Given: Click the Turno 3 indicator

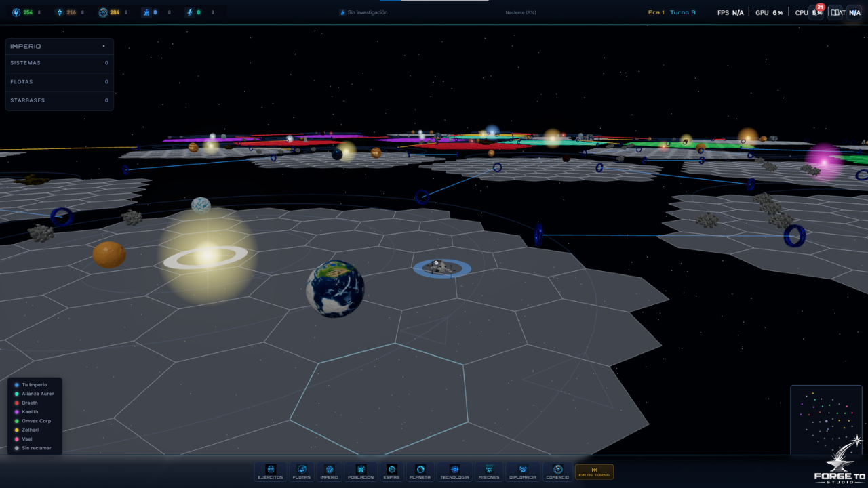Looking at the screenshot, I should [x=683, y=12].
